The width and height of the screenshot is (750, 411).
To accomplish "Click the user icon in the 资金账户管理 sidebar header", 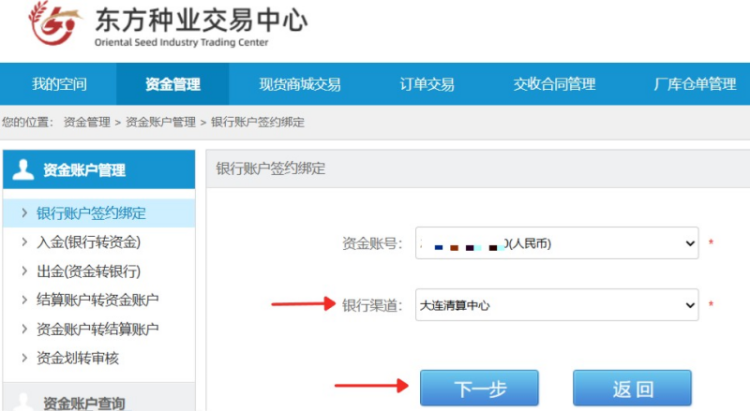I will [x=22, y=170].
